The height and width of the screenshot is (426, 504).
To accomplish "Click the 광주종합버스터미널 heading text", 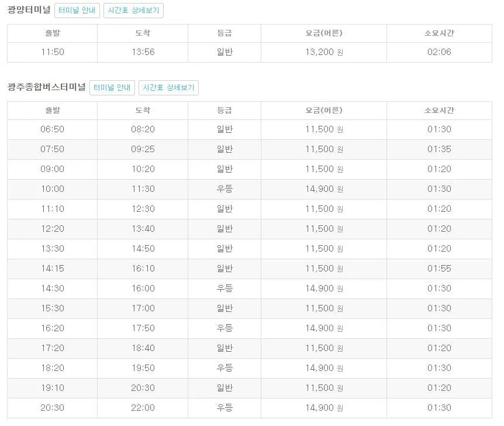I will [x=45, y=87].
